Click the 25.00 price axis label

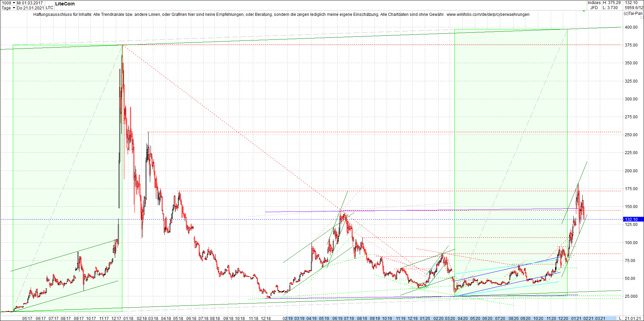[x=631, y=296]
